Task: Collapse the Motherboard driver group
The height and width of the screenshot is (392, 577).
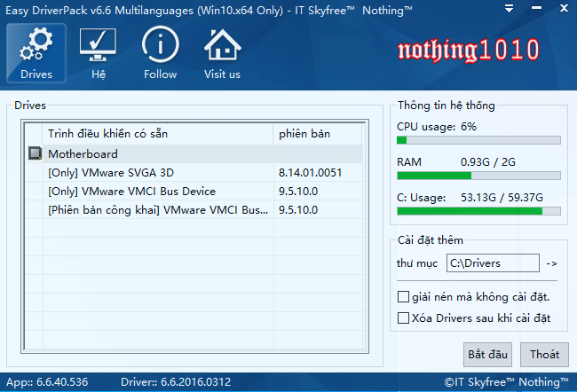Action: click(82, 153)
